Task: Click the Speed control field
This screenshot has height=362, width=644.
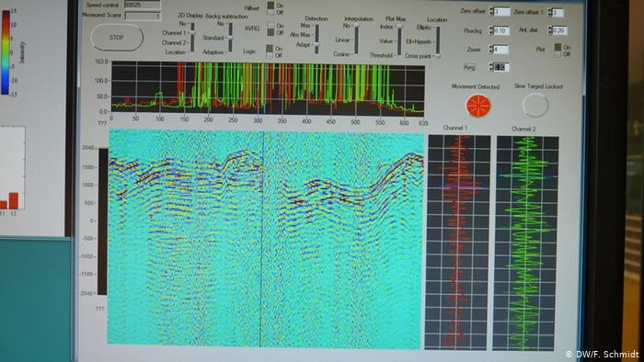Action: pos(142,5)
